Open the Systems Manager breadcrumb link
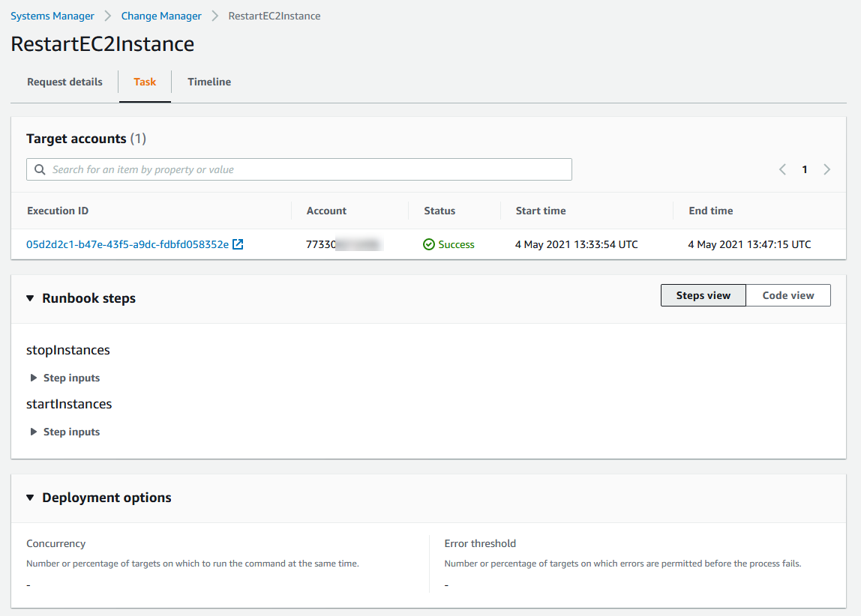 coord(52,16)
